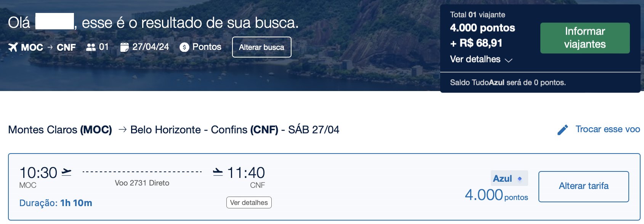Click the airplane icon beside MOC
Screen dimensions: 644x224
pyautogui.click(x=13, y=47)
